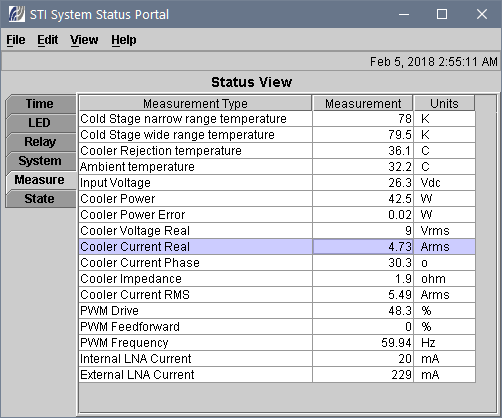Click the Units column header
Viewport: 502px width, 418px height.
click(444, 103)
